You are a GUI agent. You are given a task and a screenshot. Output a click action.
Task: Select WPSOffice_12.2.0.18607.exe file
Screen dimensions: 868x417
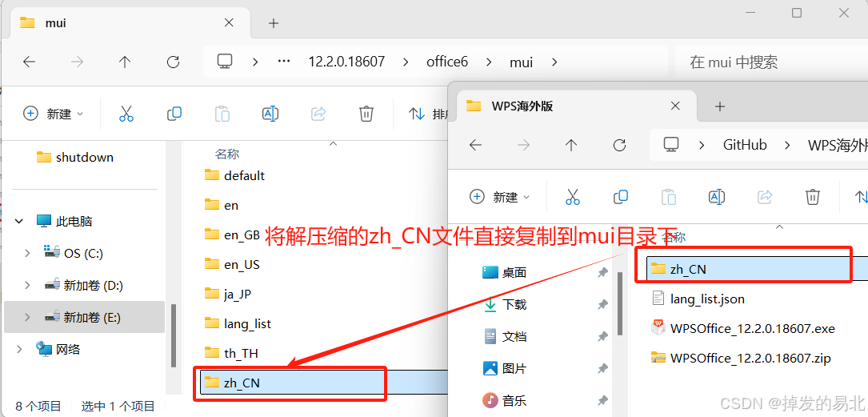point(743,328)
